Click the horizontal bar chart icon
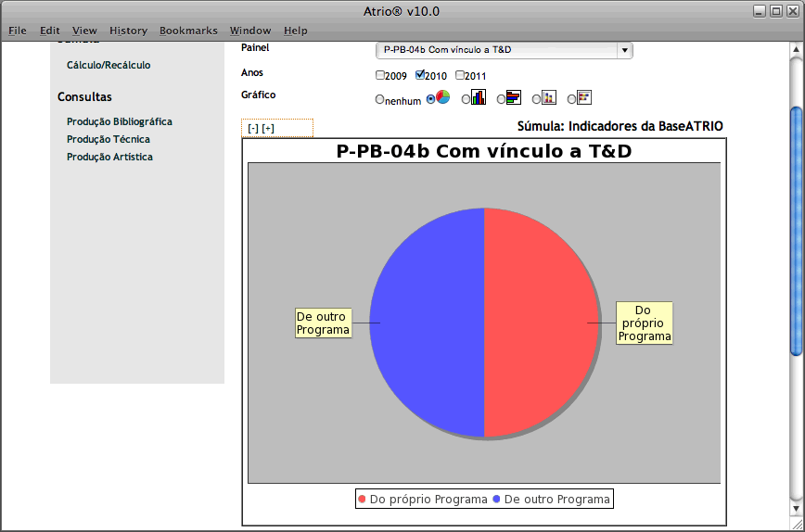Viewport: 805px width, 532px height. (514, 97)
